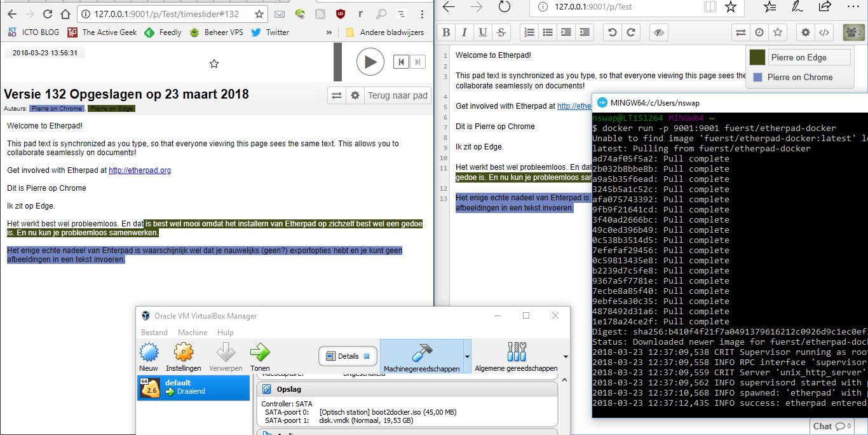The height and width of the screenshot is (435, 868).
Task: Change Pierre on Edge author color swatch
Action: [757, 57]
